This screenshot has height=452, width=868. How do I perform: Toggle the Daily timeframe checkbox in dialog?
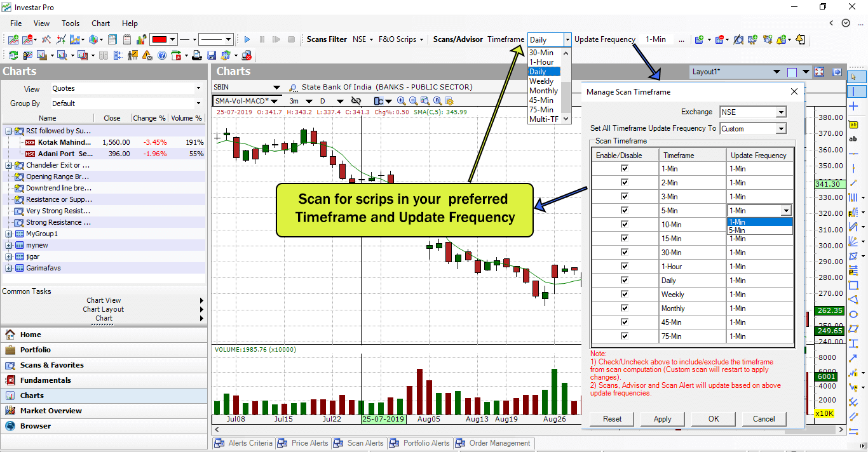point(625,280)
